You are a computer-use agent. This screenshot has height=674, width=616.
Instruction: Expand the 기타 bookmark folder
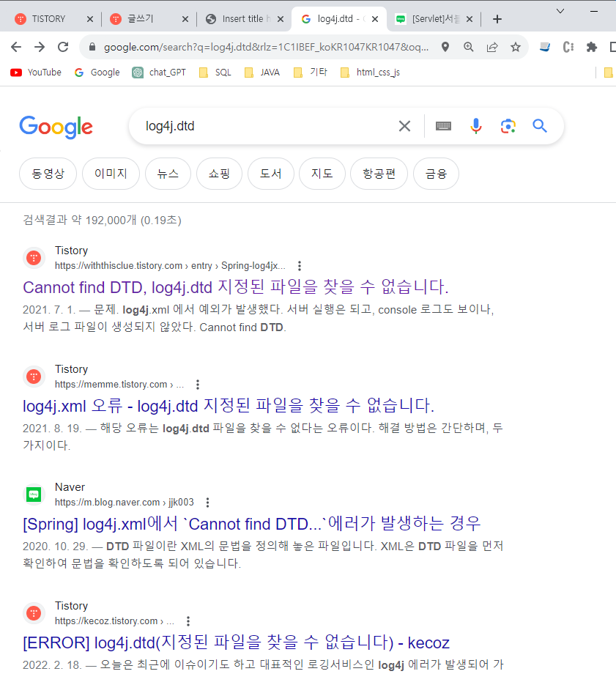tap(310, 73)
